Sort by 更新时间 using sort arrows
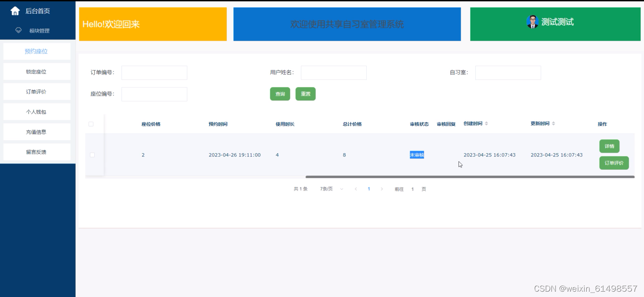Image resolution: width=644 pixels, height=297 pixels. click(554, 124)
